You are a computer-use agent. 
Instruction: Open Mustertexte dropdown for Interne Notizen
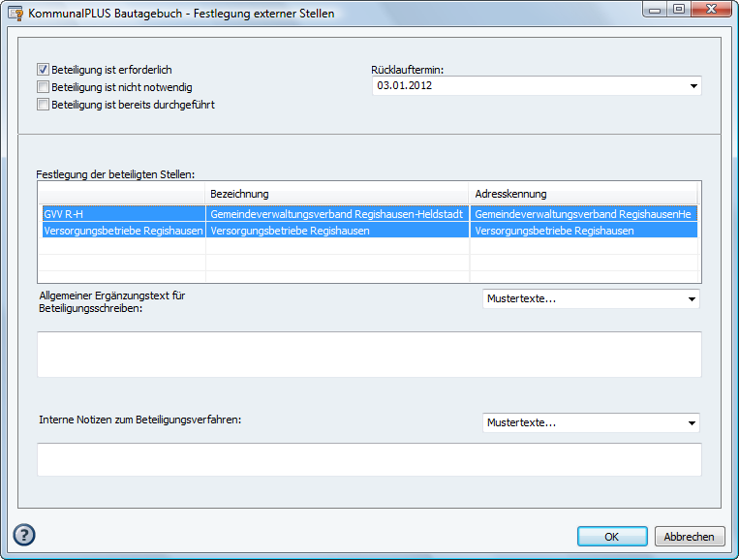click(692, 423)
